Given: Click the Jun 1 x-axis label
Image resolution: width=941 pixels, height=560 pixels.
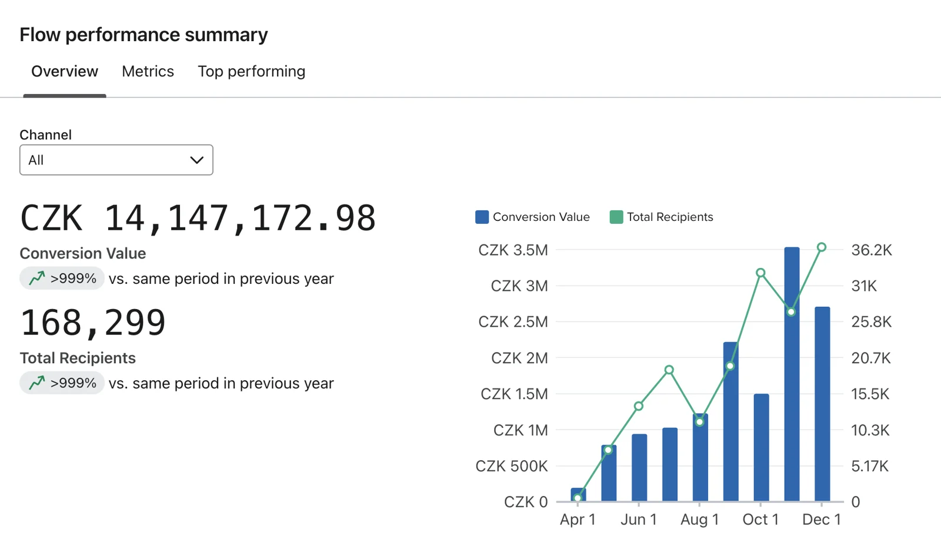Looking at the screenshot, I should [x=639, y=519].
